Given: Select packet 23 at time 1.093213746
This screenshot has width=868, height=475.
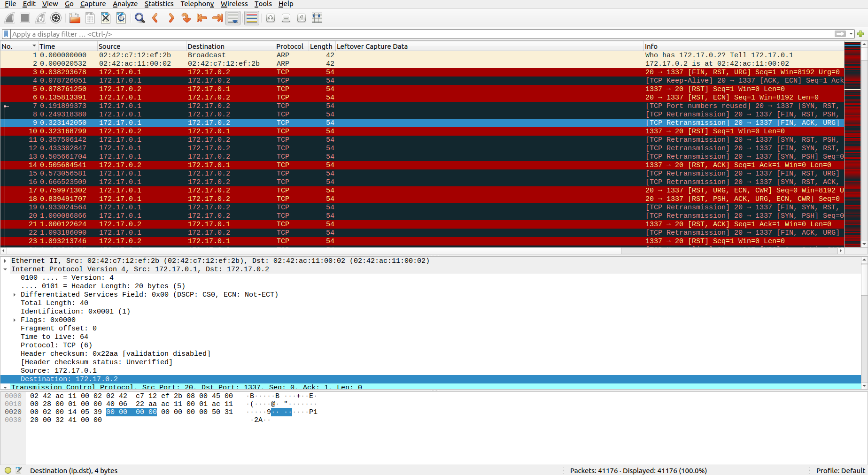Looking at the screenshot, I should coord(422,241).
